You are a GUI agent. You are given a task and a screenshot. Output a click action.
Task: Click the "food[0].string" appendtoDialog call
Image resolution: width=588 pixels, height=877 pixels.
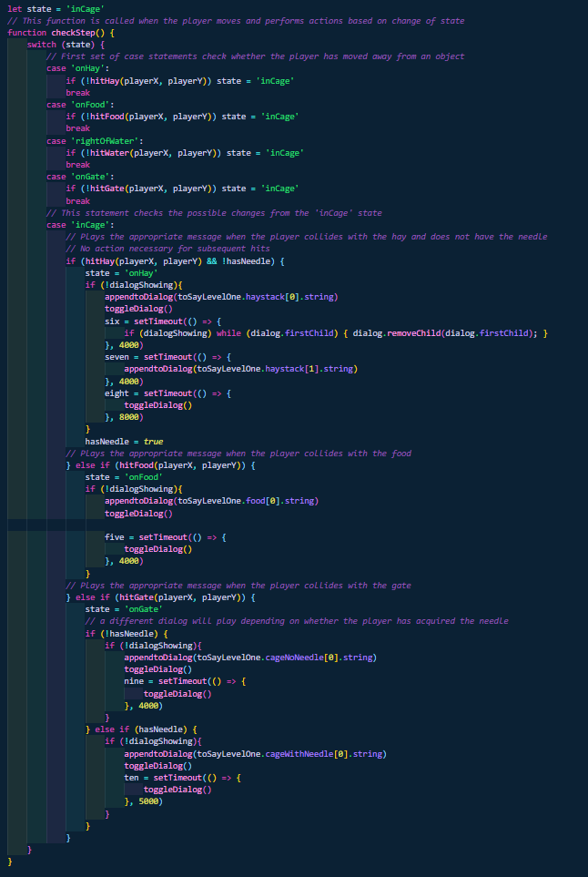(211, 501)
